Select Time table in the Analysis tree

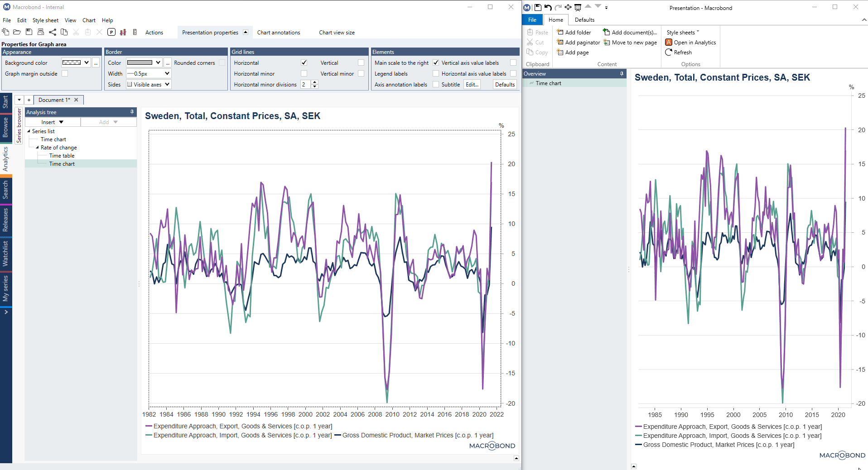pyautogui.click(x=62, y=155)
